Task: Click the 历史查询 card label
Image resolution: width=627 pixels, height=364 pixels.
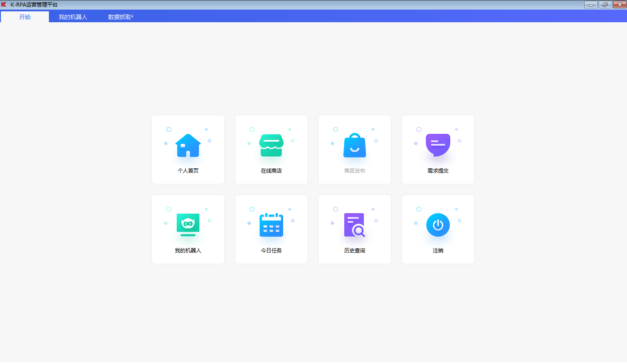Action: [x=354, y=250]
